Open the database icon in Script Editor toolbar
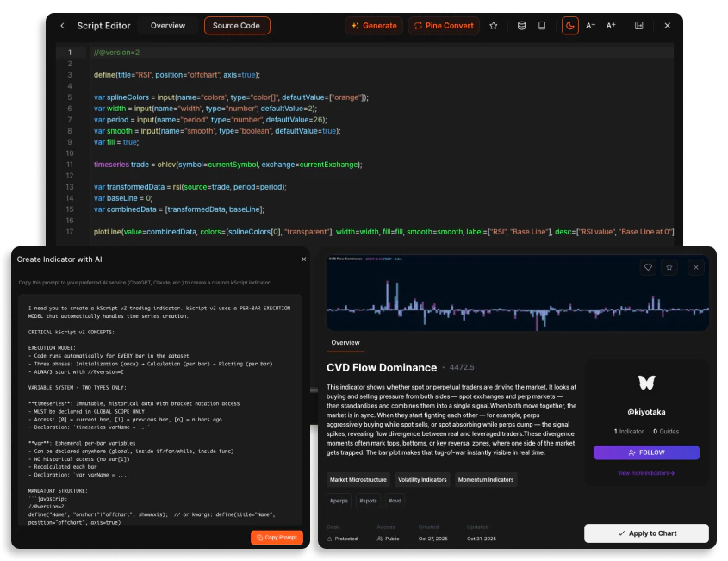This screenshot has height=561, width=728. [521, 26]
